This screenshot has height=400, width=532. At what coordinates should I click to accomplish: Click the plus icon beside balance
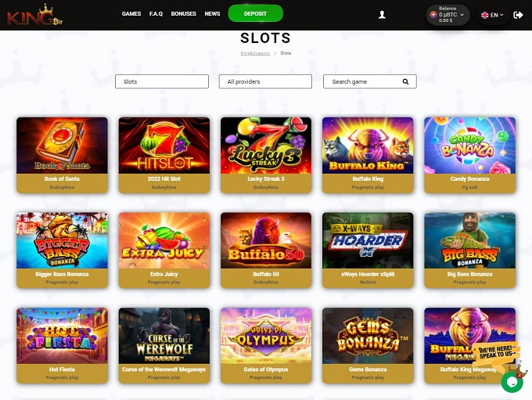click(433, 14)
